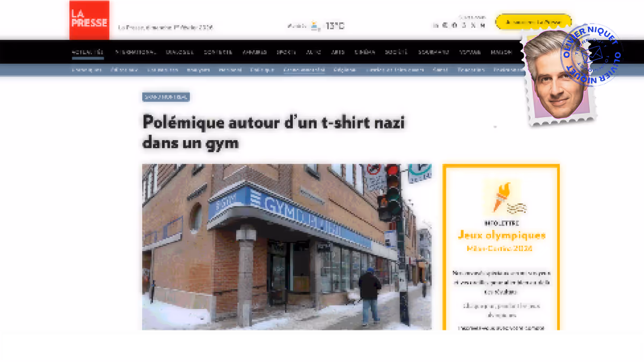The image size is (644, 362).
Task: Open the nazi t-shirt gym headline article
Action: tap(273, 132)
